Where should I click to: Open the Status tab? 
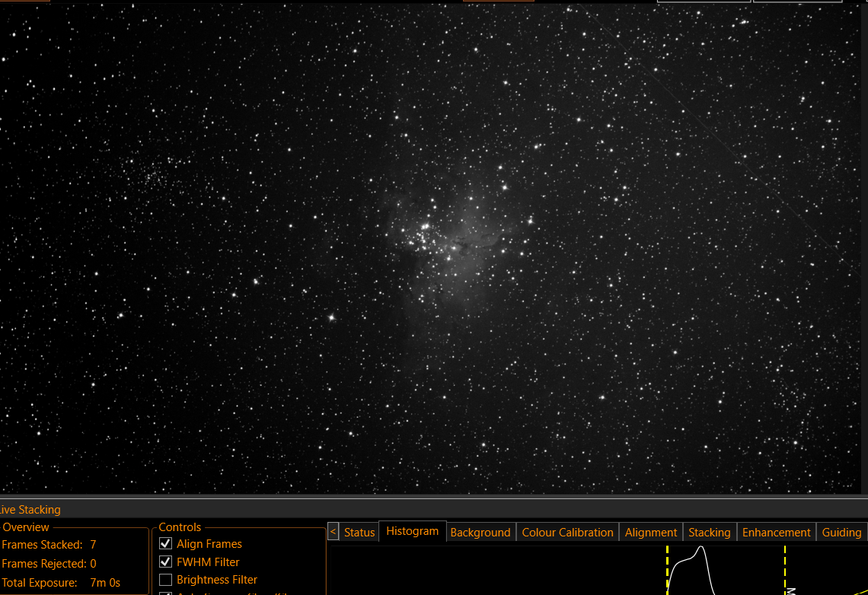coord(359,532)
